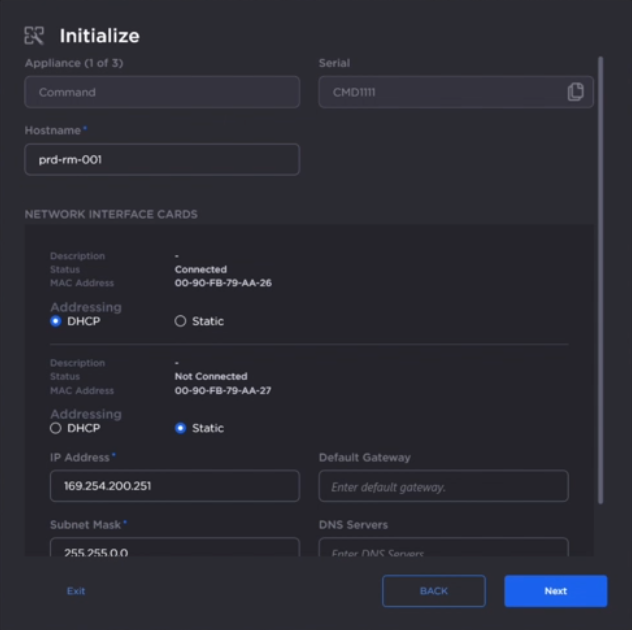
Task: Select Static for the Connected interface
Action: pyautogui.click(x=181, y=321)
